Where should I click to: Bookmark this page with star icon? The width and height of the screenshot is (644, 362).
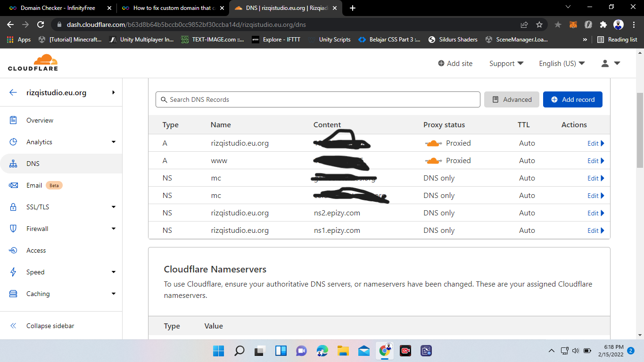[539, 25]
